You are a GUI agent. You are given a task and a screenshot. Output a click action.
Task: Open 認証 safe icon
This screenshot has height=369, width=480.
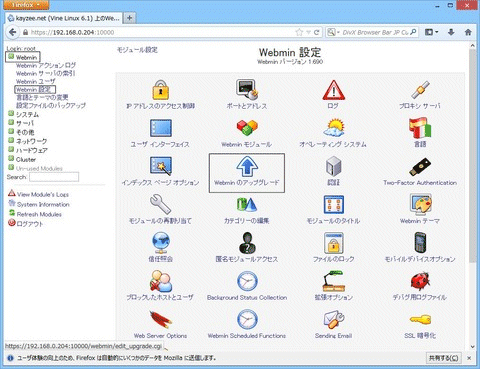(334, 166)
